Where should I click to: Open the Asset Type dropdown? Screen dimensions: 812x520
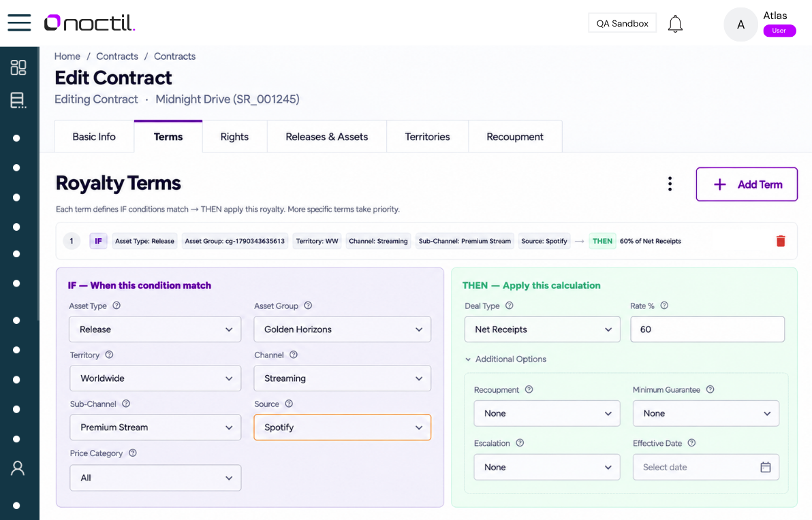(155, 329)
